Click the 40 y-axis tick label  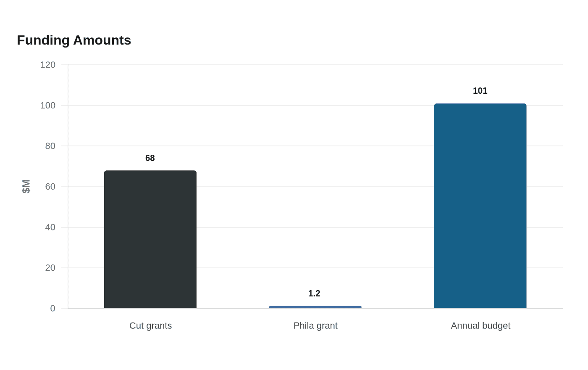(x=50, y=227)
